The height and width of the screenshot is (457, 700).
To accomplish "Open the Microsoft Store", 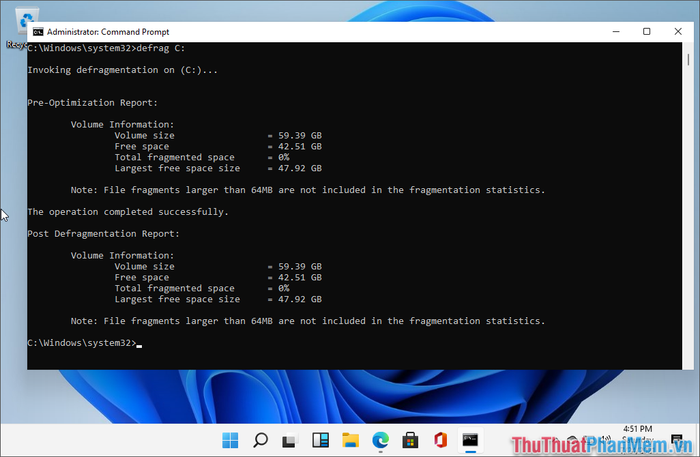I will tap(411, 440).
